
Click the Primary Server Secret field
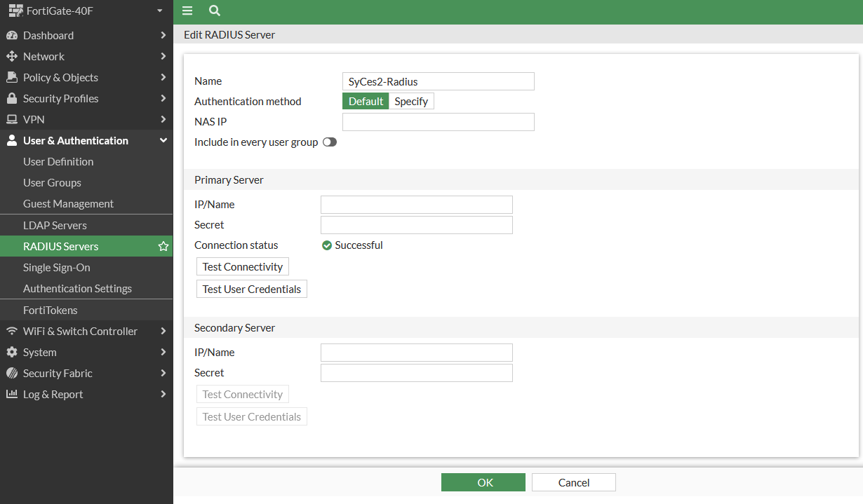point(417,225)
